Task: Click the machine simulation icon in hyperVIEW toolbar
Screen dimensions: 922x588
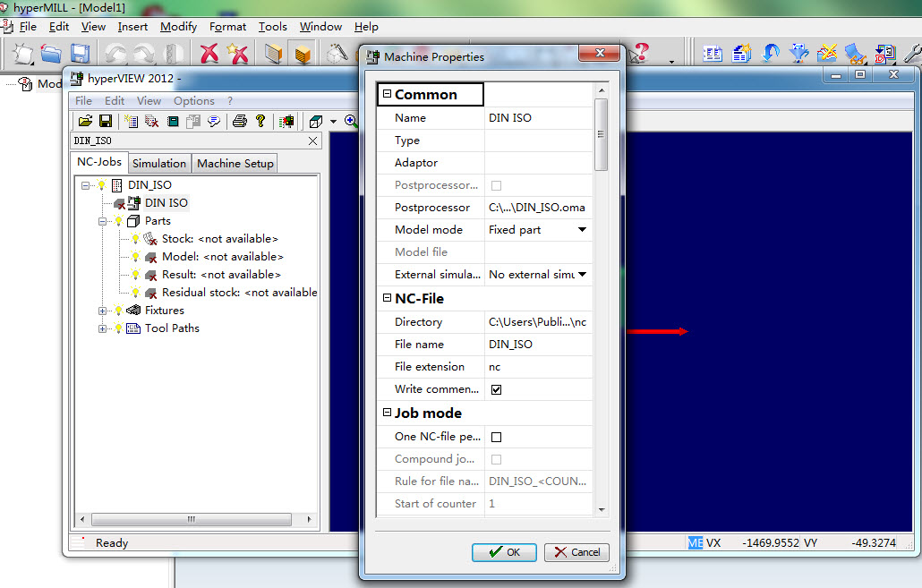Action: [286, 121]
